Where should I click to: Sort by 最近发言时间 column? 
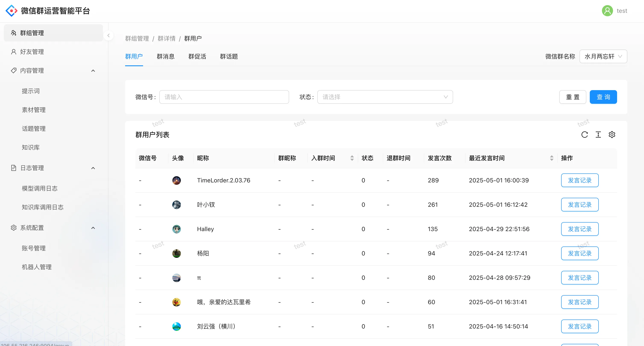tap(552, 158)
